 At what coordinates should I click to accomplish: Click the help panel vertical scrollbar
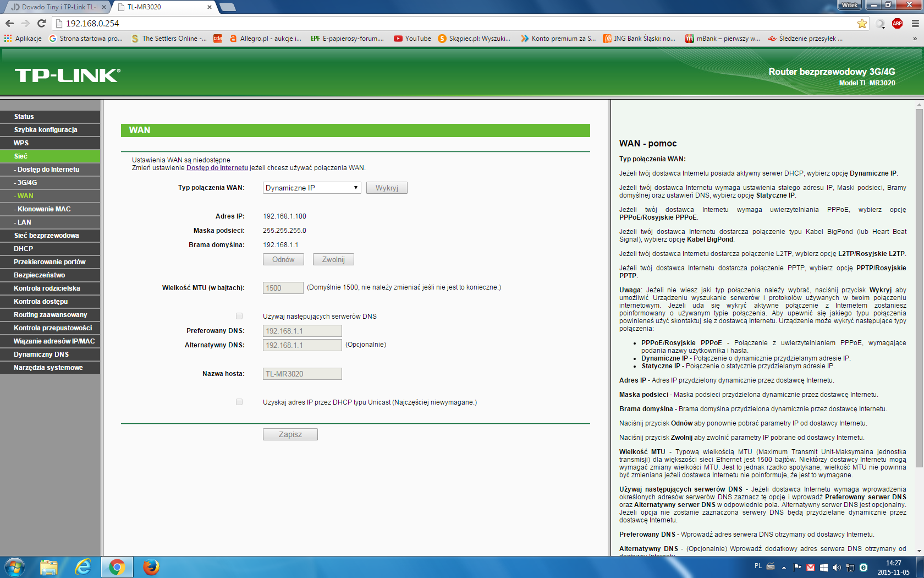tap(919, 286)
